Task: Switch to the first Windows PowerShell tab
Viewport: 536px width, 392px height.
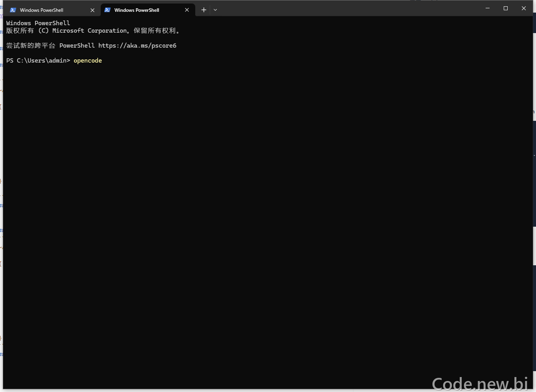Action: pos(42,10)
